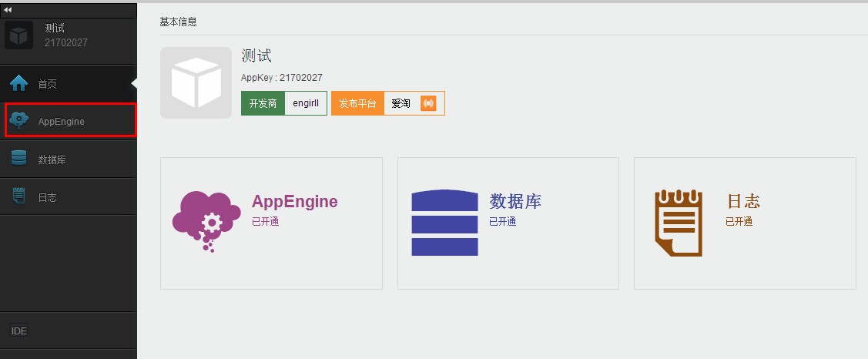Click the 日志 notepad icon in sidebar

[18, 196]
